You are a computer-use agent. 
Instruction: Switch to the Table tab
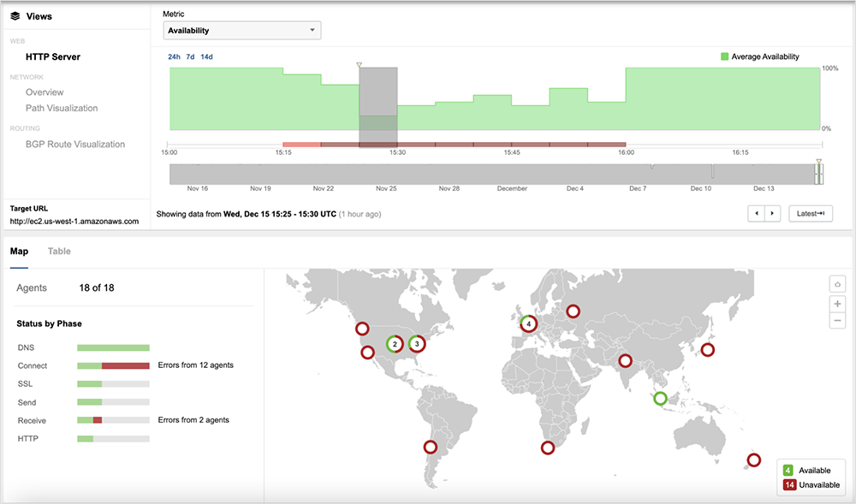(59, 251)
